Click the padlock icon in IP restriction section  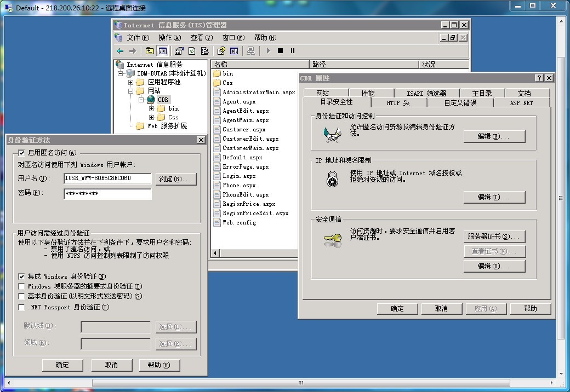(332, 179)
